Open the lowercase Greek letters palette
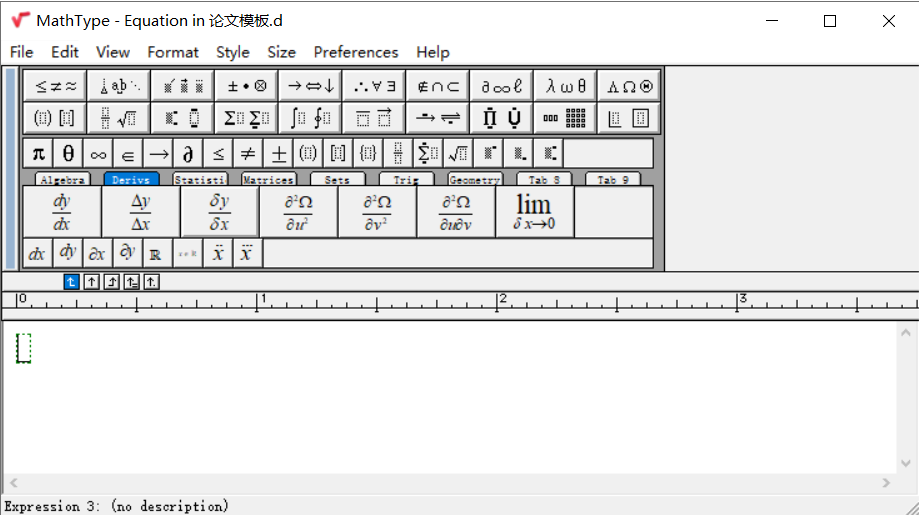The image size is (919, 515). [x=566, y=86]
